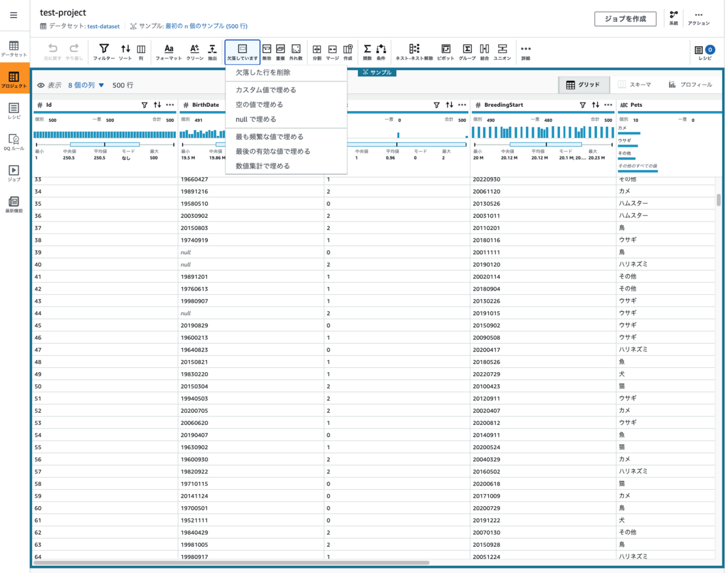Select the null BirthDate cell in row 39
The image size is (728, 573).
(x=251, y=252)
